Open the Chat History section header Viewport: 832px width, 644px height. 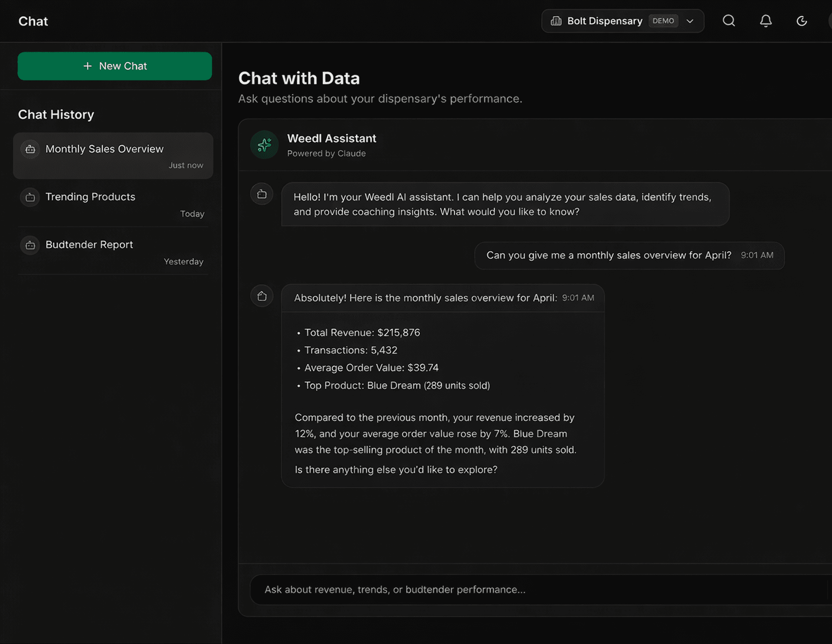point(56,114)
